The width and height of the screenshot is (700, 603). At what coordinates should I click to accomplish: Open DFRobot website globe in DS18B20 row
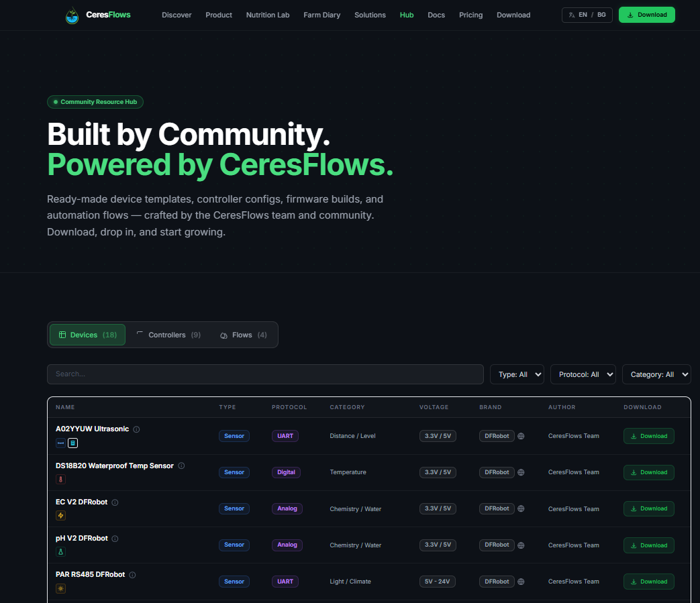click(x=521, y=472)
